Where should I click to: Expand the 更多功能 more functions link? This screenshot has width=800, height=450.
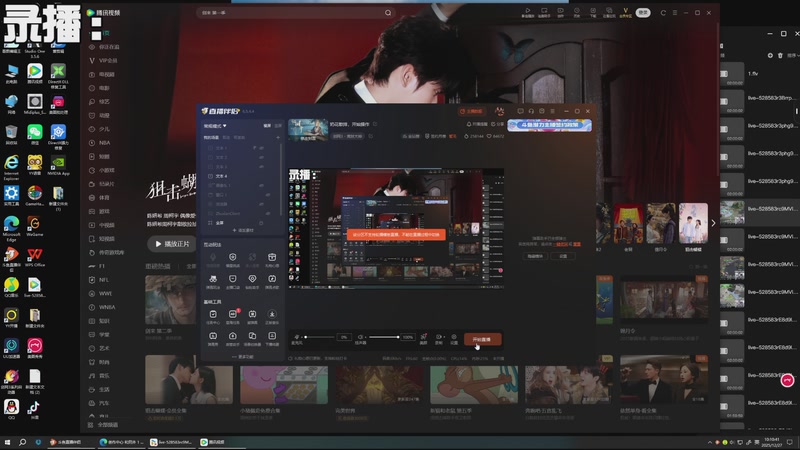243,357
